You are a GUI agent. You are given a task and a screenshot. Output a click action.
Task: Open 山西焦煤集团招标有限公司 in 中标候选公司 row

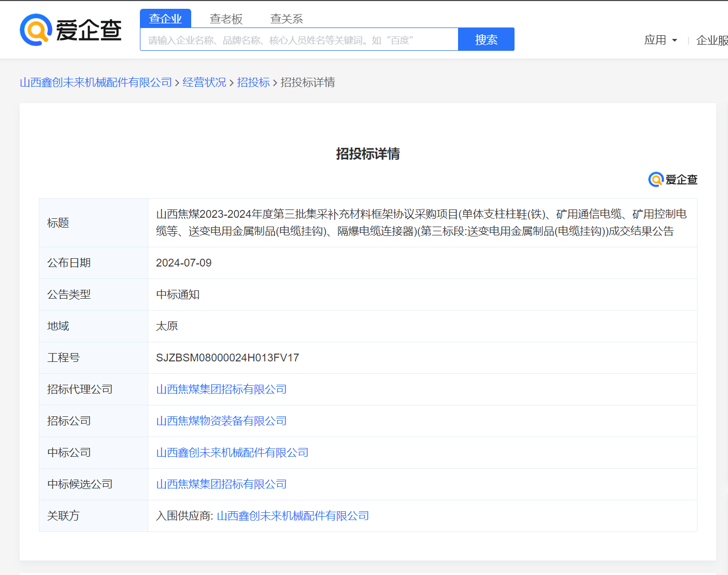[x=221, y=484]
